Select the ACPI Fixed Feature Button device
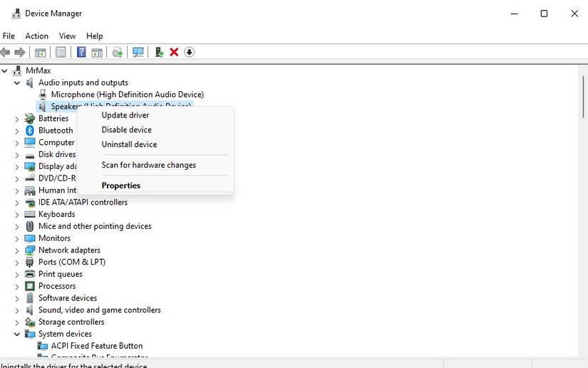 [x=97, y=346]
